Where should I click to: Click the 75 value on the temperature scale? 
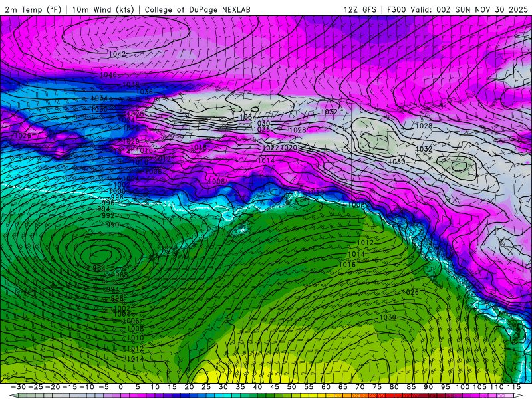click(x=377, y=387)
